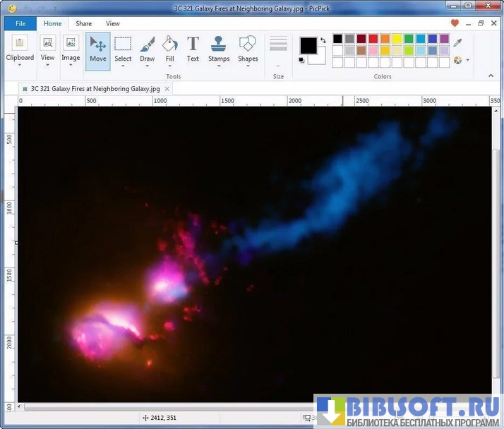Choose the yellow color swatch
The image size is (504, 429).
(x=397, y=39)
